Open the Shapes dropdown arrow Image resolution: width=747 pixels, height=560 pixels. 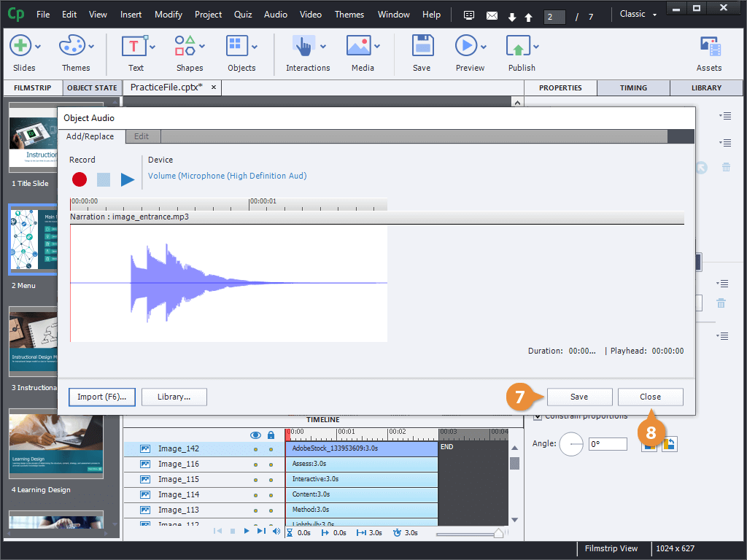[202, 47]
